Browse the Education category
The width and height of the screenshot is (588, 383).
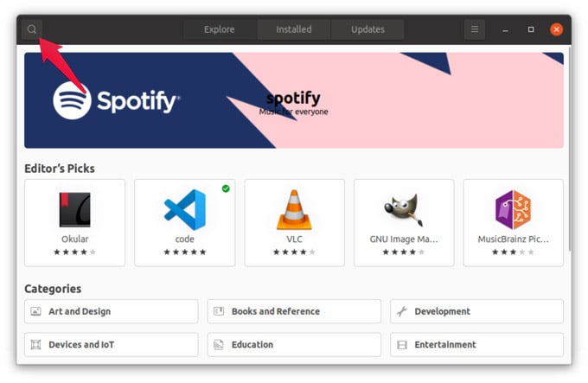(x=294, y=344)
